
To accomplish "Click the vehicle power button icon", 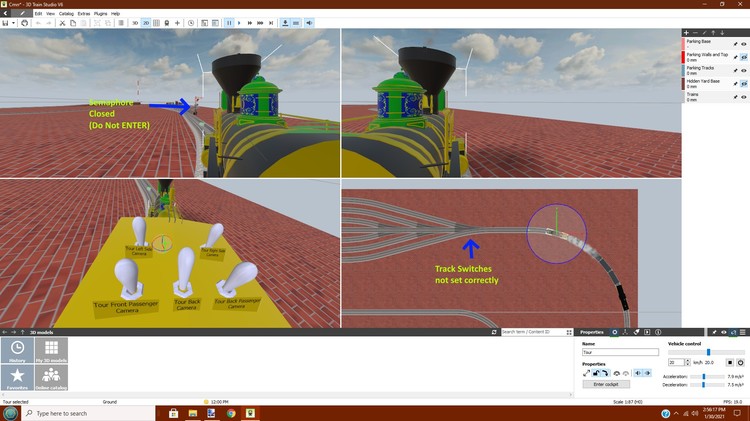I will tap(740, 363).
